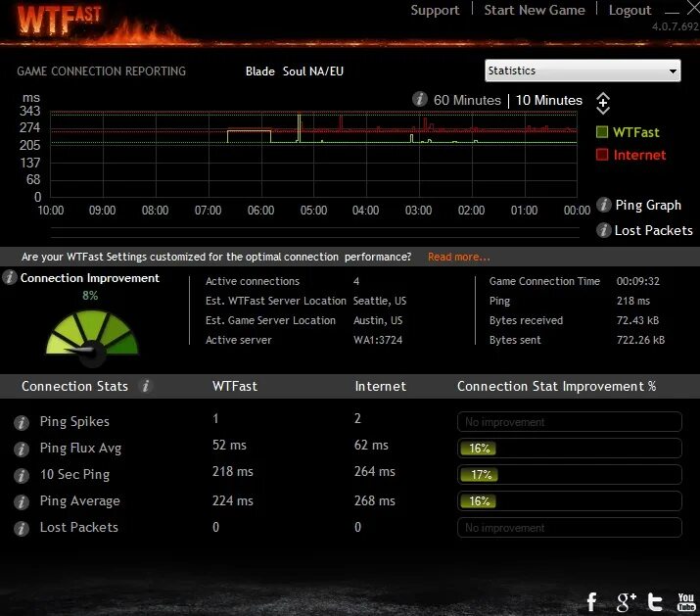Screen dimensions: 700x616
Task: Open the Facebook icon
Action: pyautogui.click(x=592, y=601)
